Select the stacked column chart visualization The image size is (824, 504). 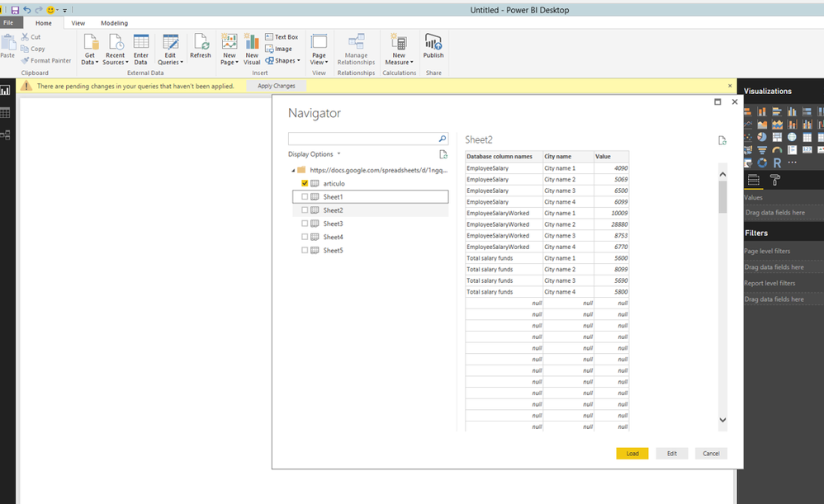(x=762, y=111)
